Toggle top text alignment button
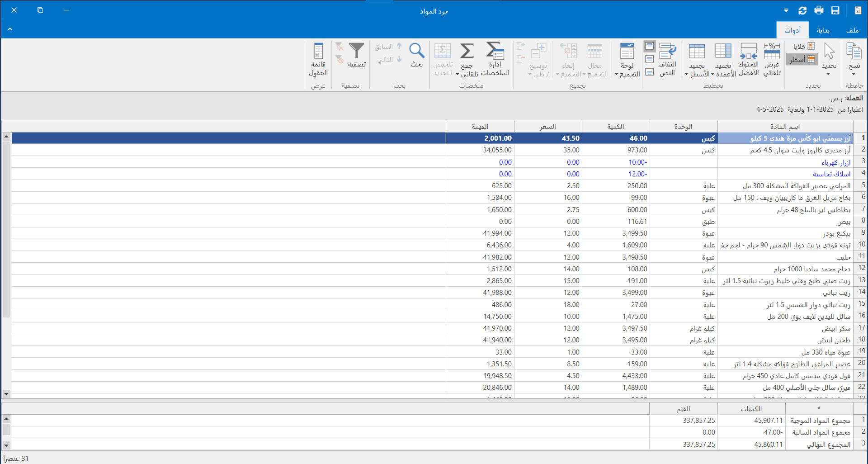 (650, 46)
